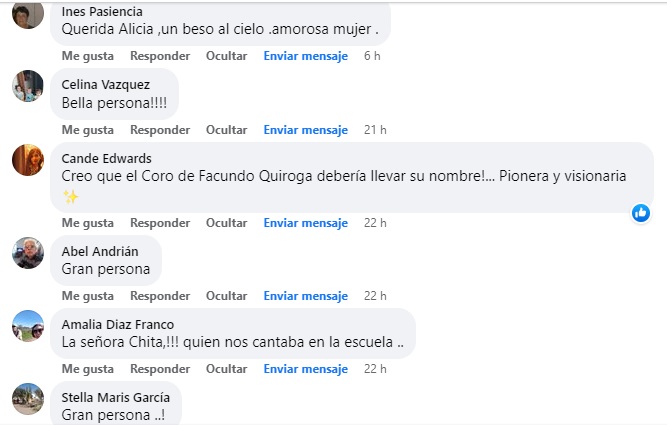The width and height of the screenshot is (667, 425).
Task: Open Cande Edwards' name link
Action: [x=106, y=158]
